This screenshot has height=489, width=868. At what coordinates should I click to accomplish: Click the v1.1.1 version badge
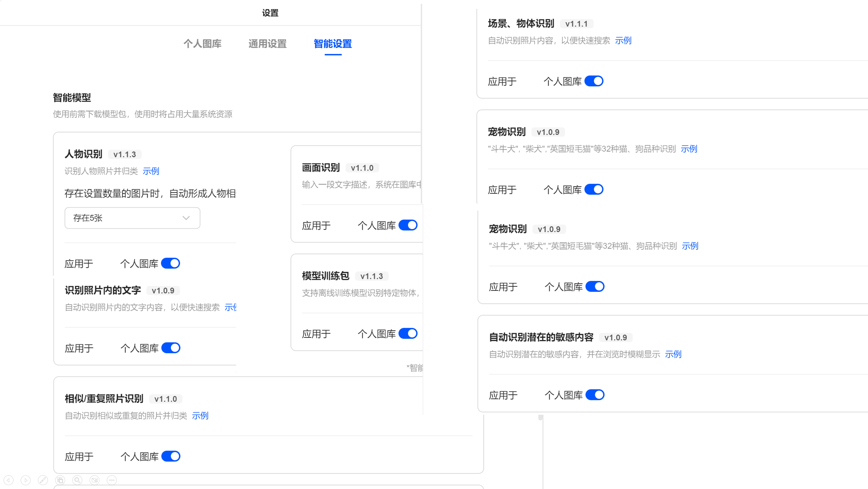click(577, 24)
